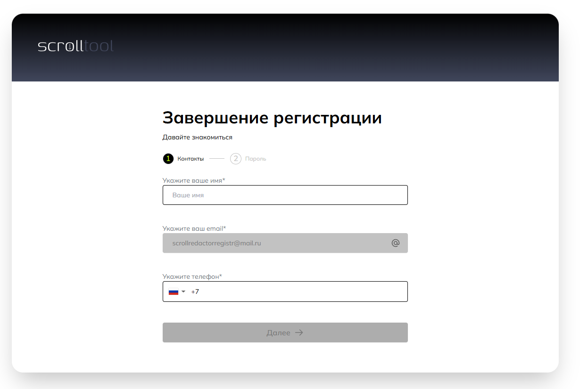The width and height of the screenshot is (588, 389).
Task: Click the arrow icon on the Далее button
Action: click(x=299, y=333)
